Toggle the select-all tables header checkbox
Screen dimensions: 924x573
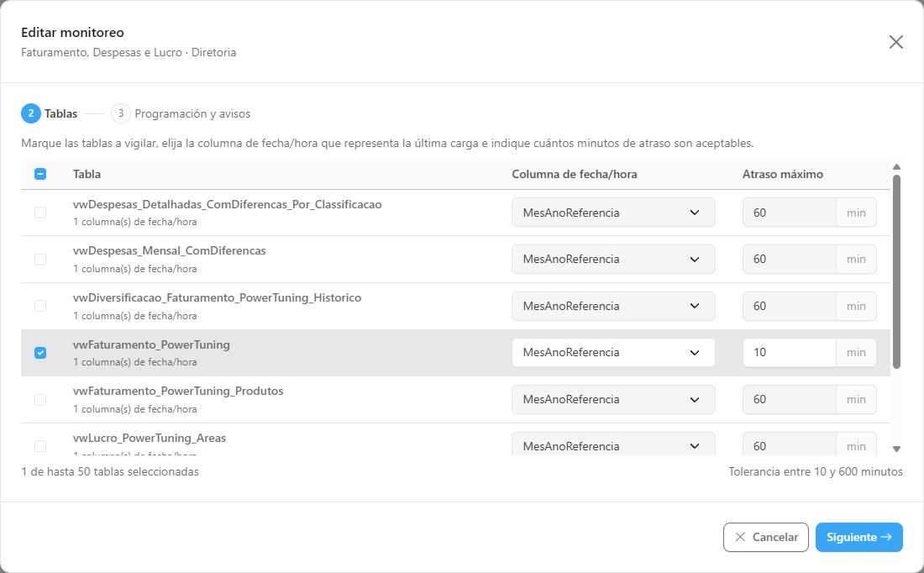(x=40, y=174)
